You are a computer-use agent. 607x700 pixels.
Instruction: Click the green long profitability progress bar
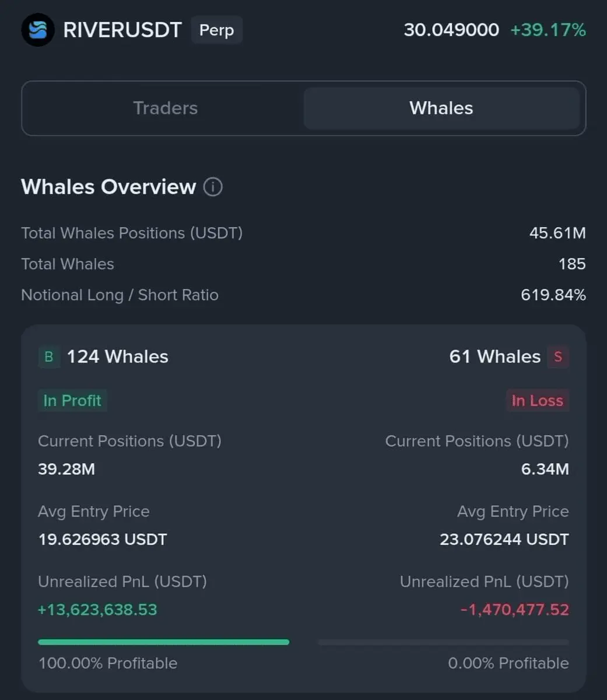point(163,642)
